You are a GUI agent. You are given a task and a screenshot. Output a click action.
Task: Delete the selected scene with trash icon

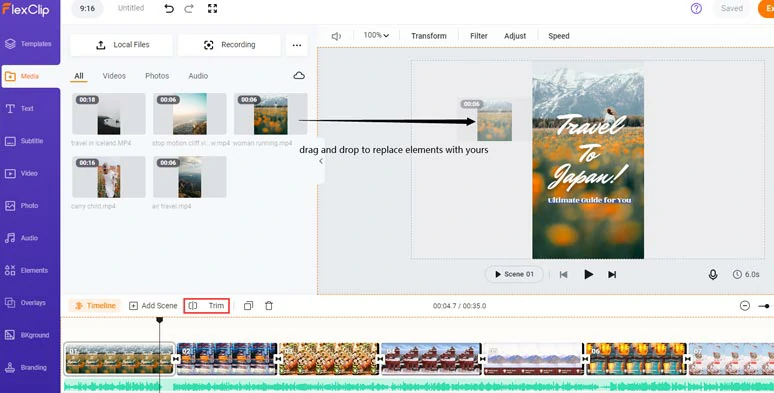coord(269,306)
